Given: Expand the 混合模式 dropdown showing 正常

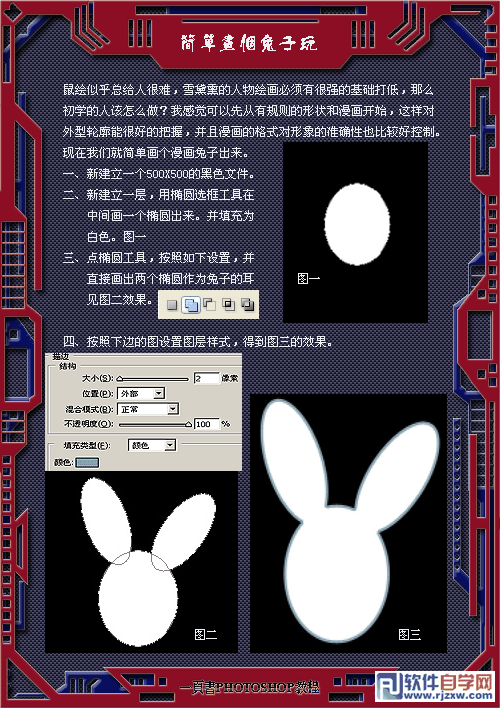Looking at the screenshot, I should pyautogui.click(x=148, y=409).
